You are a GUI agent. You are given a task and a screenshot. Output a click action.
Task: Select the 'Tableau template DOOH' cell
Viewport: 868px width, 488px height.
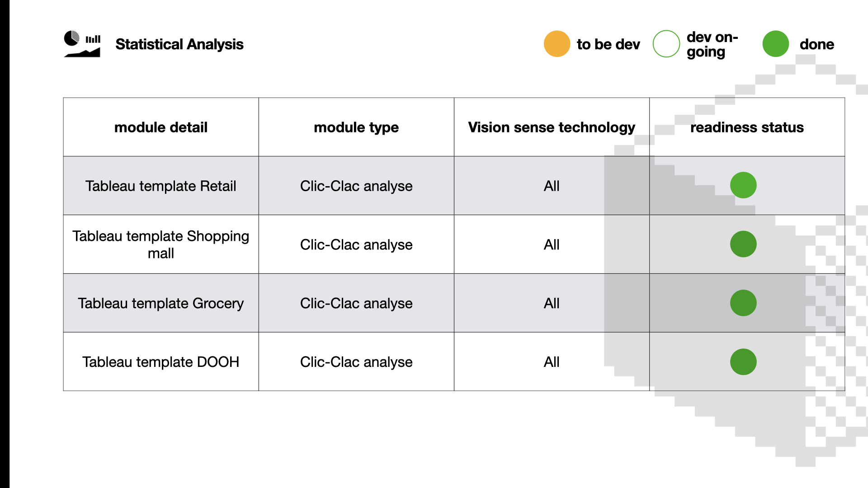click(x=161, y=362)
